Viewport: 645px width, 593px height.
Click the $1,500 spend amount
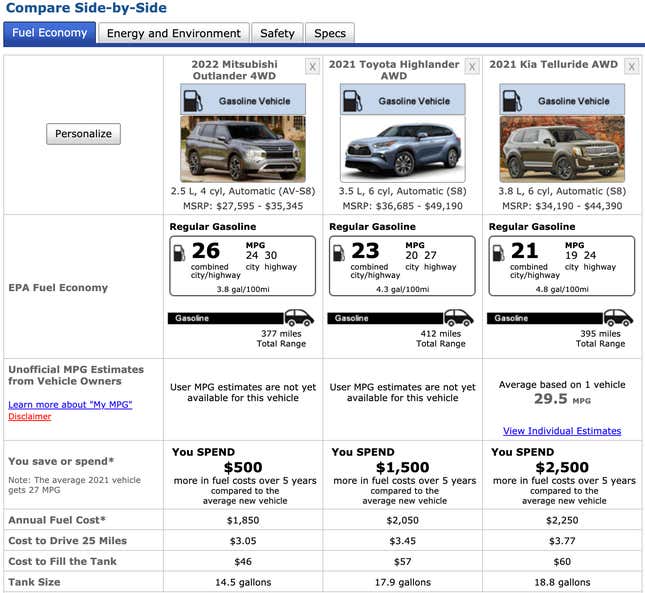[x=403, y=467]
